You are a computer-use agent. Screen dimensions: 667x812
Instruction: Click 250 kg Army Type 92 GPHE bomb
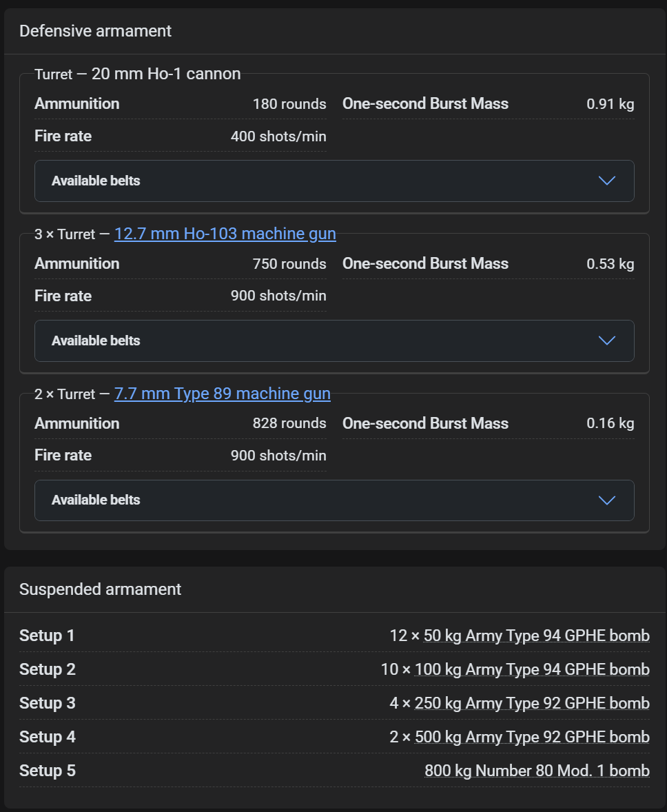point(532,702)
